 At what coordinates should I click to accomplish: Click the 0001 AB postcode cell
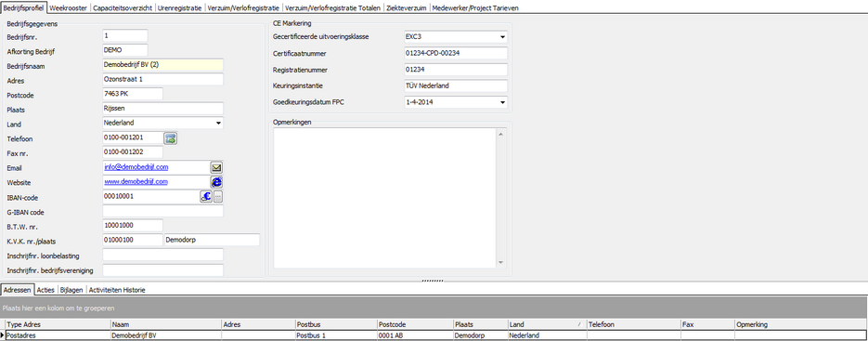(415, 335)
